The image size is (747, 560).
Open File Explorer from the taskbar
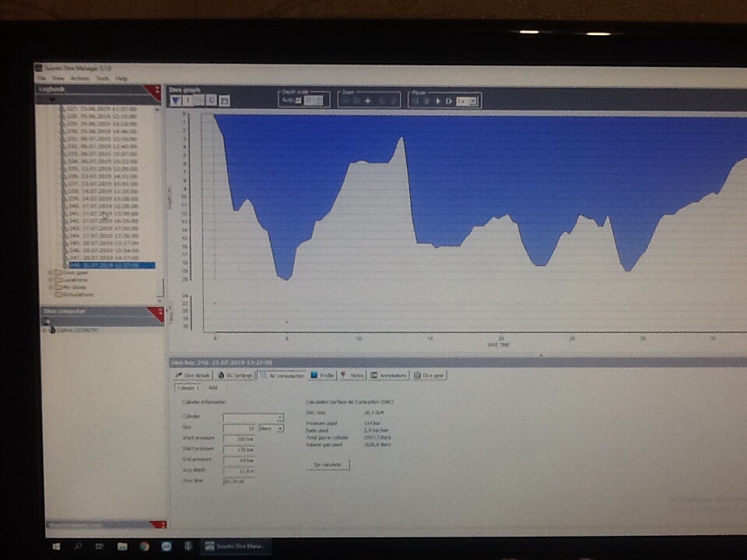click(122, 546)
